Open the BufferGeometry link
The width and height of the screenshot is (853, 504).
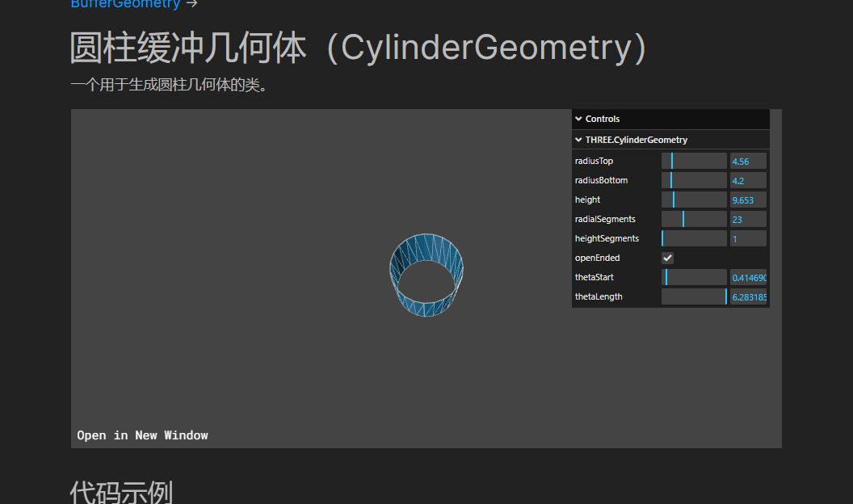125,4
